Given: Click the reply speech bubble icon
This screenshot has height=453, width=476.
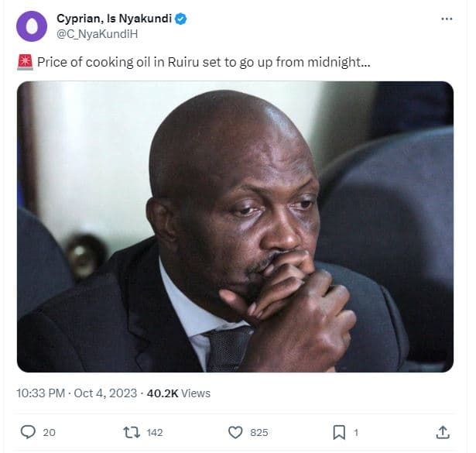Looking at the screenshot, I should pos(28,432).
